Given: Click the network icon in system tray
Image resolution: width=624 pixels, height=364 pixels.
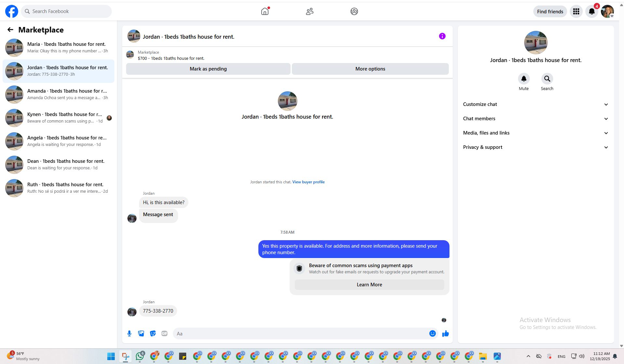Looking at the screenshot, I should [574, 356].
